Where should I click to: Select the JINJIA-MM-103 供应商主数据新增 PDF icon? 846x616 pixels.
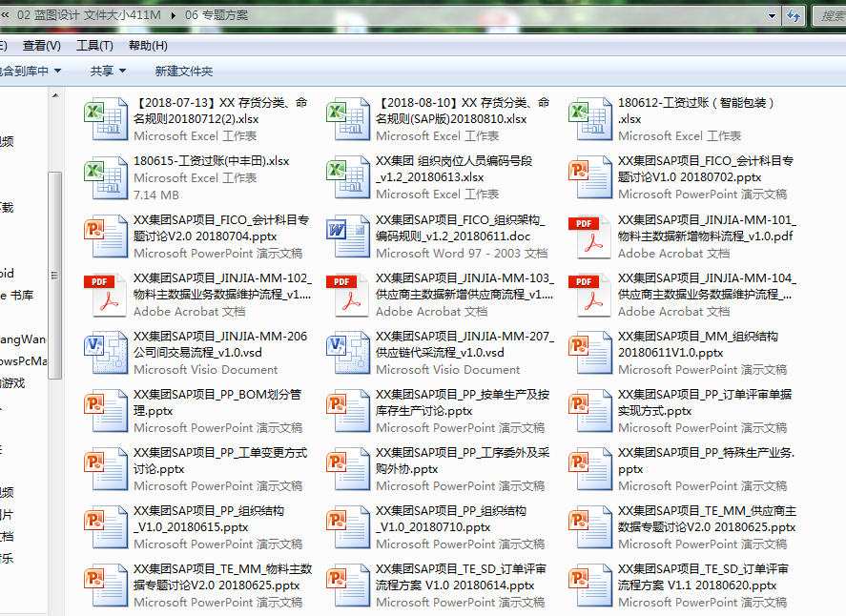point(347,295)
